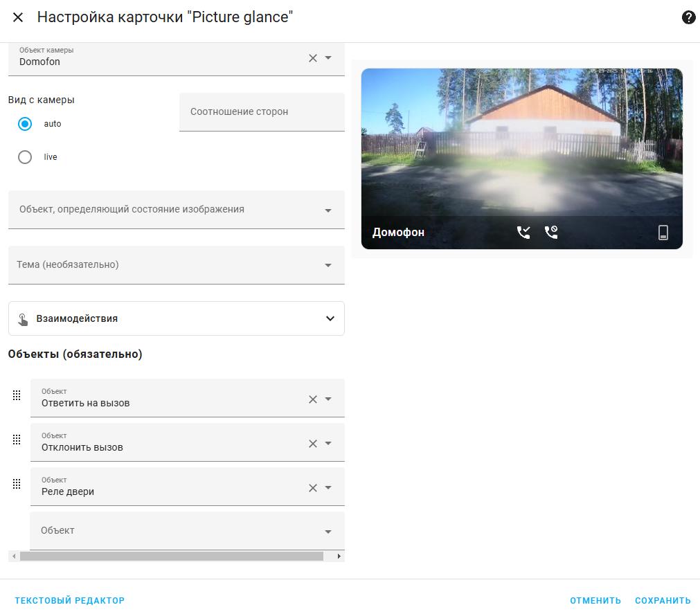Click the door relay phone icon on preview

click(663, 233)
